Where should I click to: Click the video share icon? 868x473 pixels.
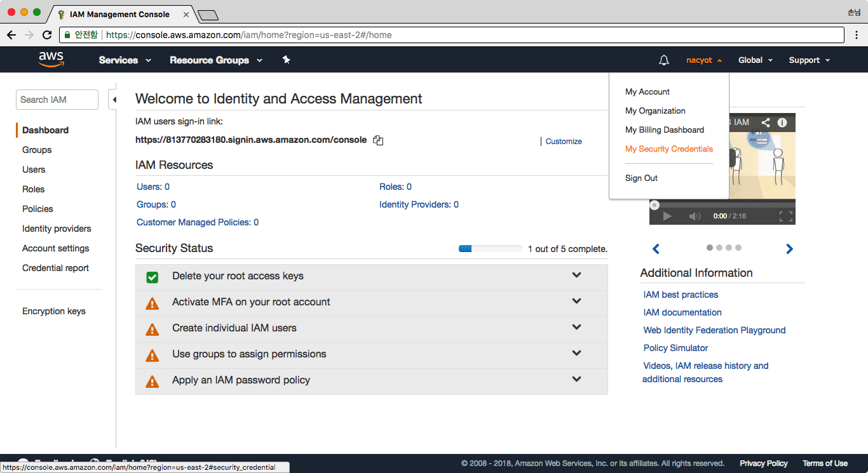766,123
